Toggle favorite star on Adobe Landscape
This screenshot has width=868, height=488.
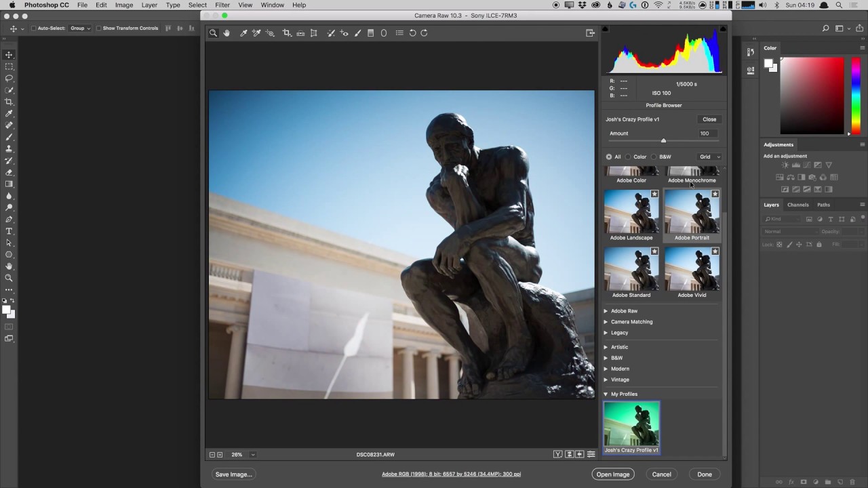(x=654, y=194)
